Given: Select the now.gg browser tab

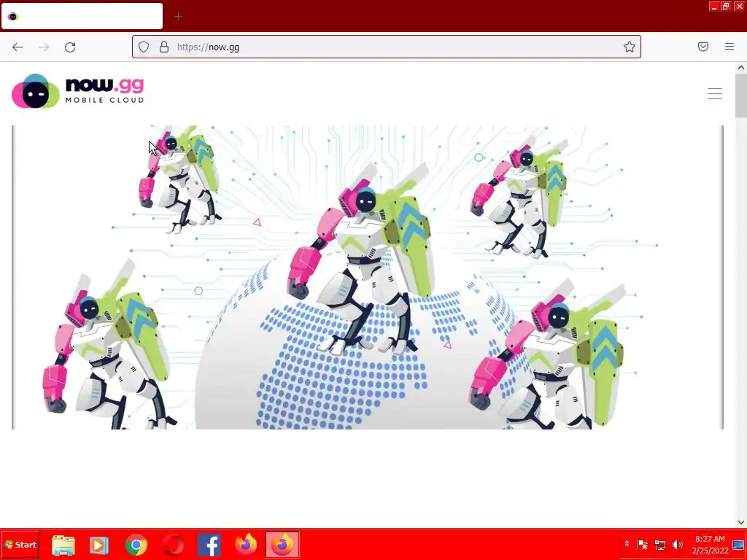Looking at the screenshot, I should coord(82,17).
